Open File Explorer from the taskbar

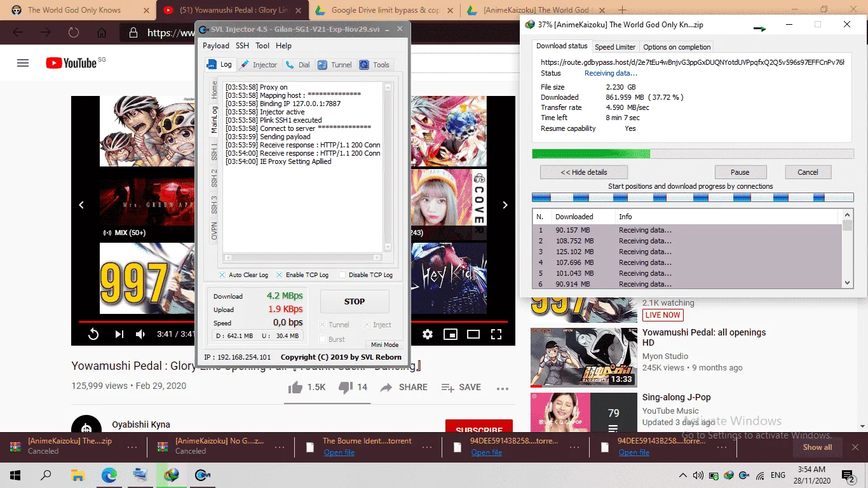pos(78,475)
